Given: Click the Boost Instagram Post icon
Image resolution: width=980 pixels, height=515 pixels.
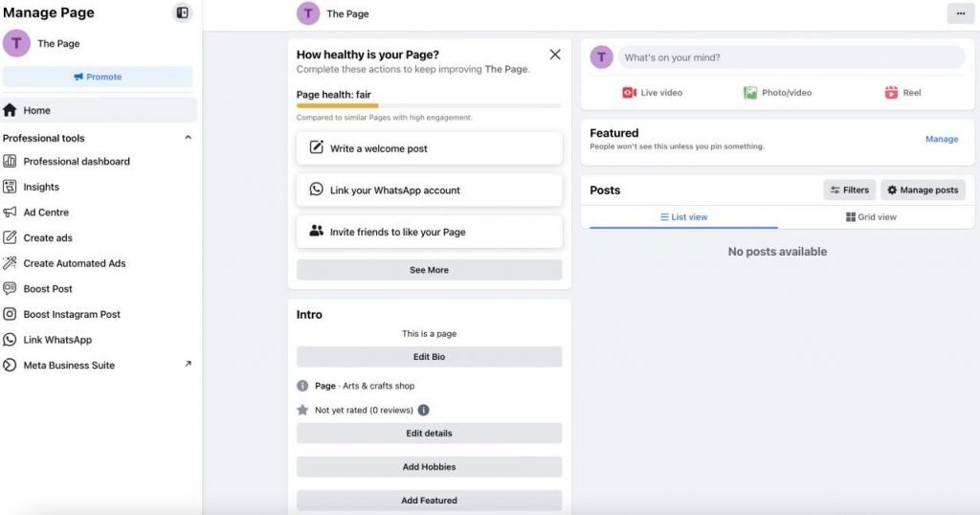Looking at the screenshot, I should [x=10, y=314].
